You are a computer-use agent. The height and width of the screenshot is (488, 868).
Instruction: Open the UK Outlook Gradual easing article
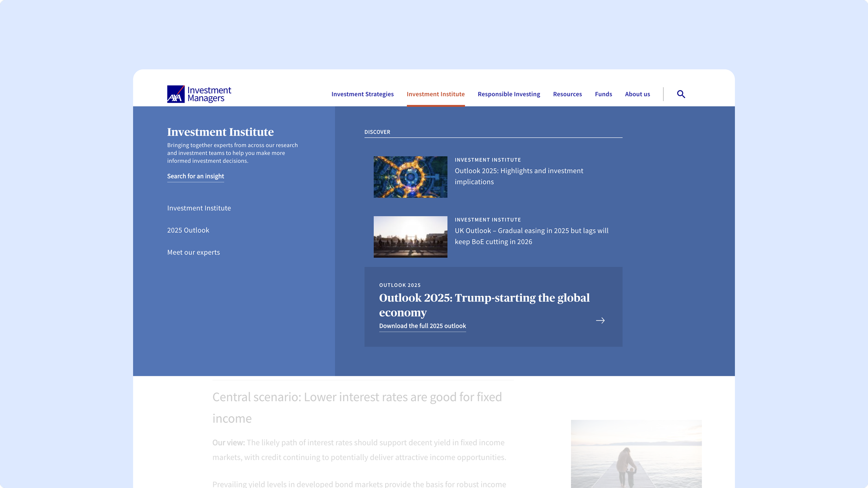pos(531,236)
